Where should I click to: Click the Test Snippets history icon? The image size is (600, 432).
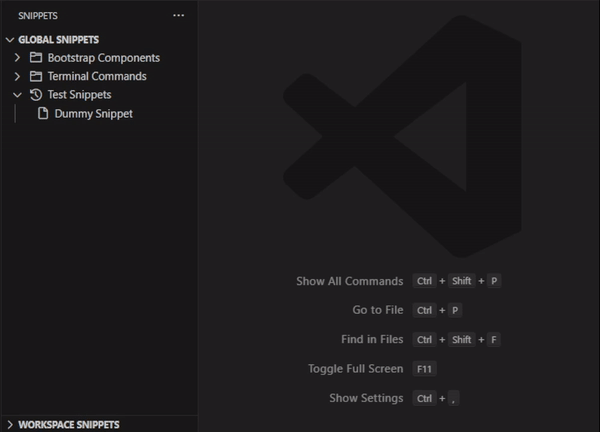point(36,95)
